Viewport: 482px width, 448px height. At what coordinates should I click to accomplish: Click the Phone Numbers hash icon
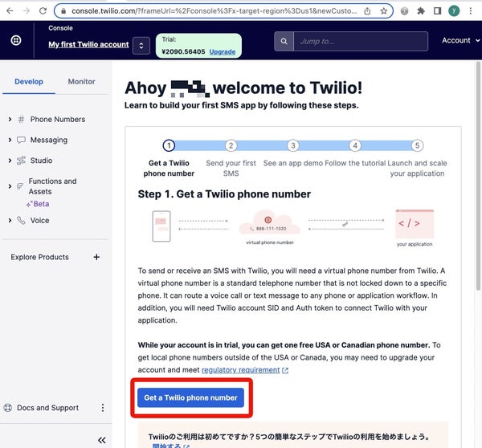pos(21,119)
